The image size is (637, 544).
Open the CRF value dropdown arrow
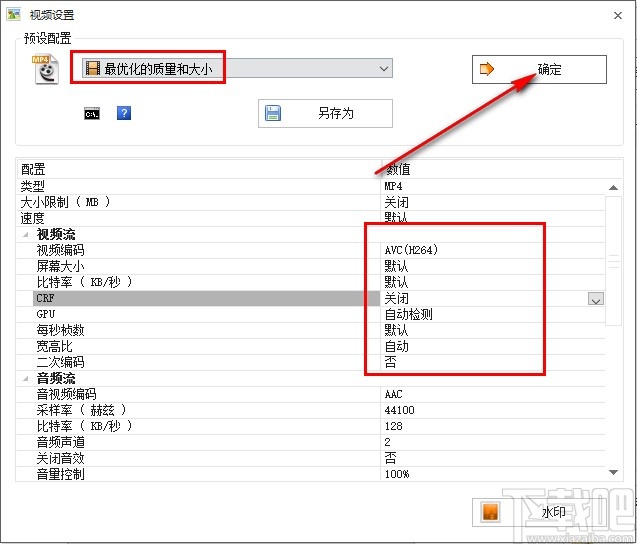click(596, 299)
